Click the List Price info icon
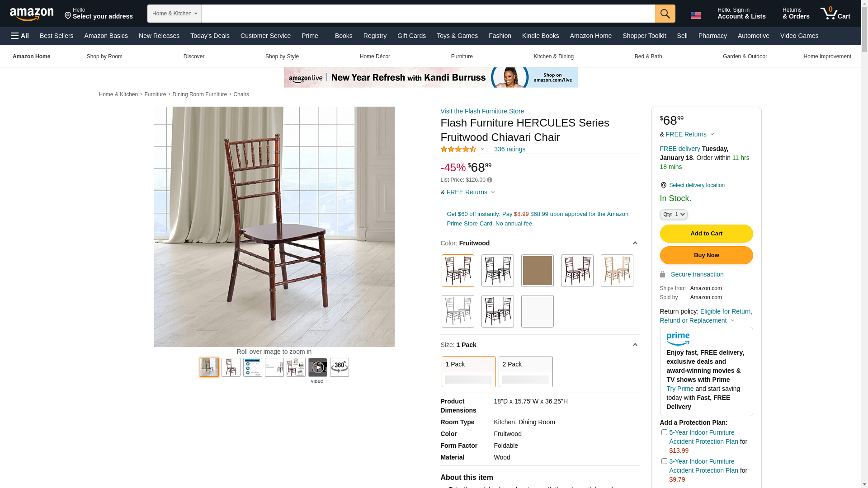The image size is (868, 488). pyautogui.click(x=490, y=180)
